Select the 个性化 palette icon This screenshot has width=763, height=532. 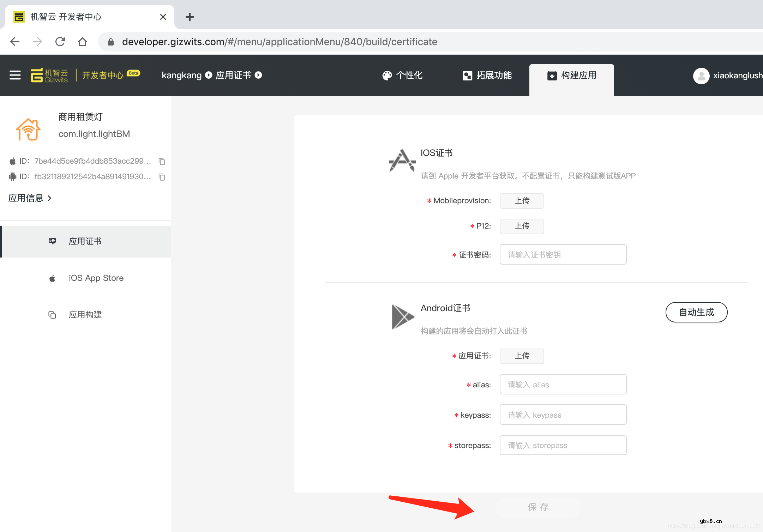coord(387,75)
